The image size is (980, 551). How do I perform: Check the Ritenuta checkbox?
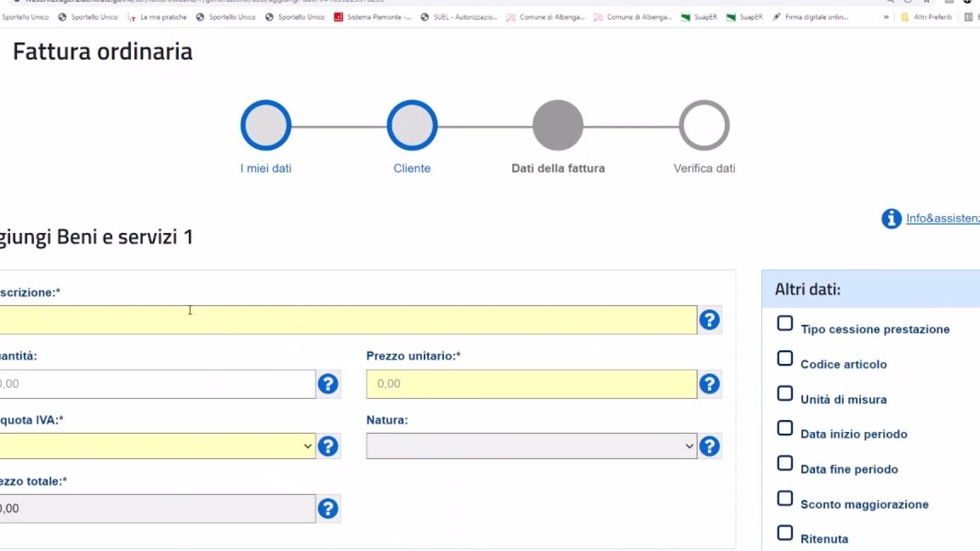point(785,533)
